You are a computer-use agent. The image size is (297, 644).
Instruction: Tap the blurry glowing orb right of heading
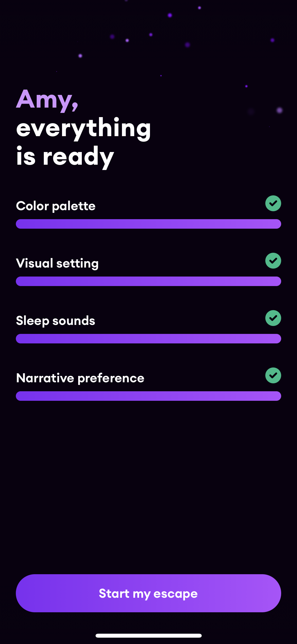[x=279, y=110]
